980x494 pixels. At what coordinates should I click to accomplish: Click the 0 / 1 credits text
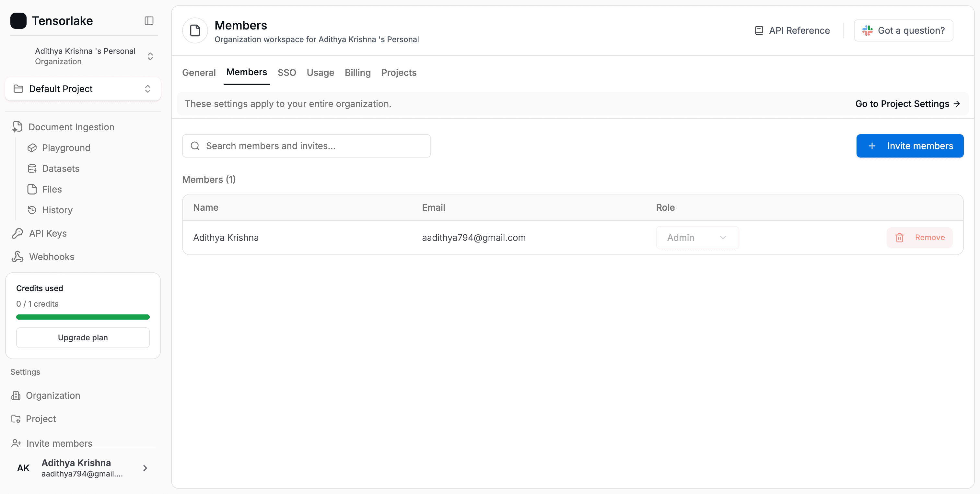pyautogui.click(x=37, y=304)
